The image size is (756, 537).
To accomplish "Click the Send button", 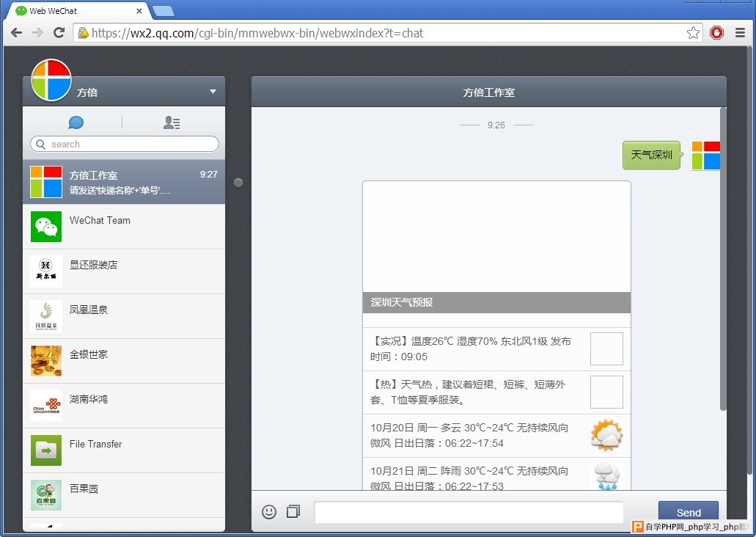I will pyautogui.click(x=689, y=512).
